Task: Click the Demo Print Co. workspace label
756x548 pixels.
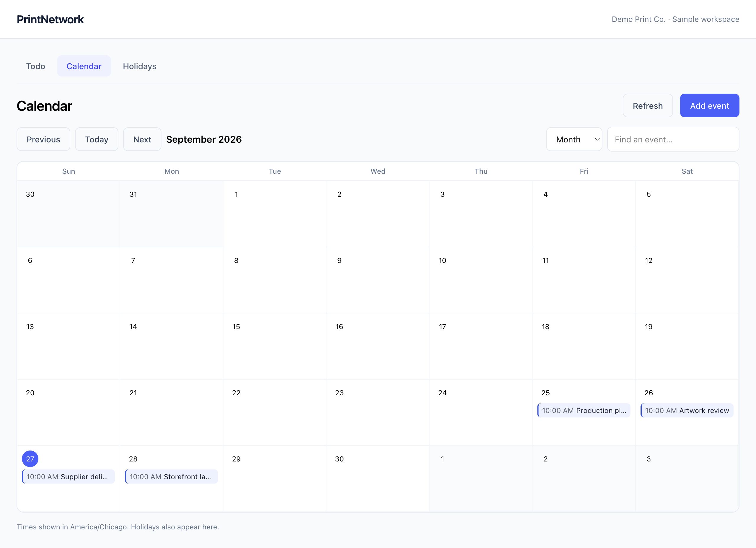Action: (675, 19)
